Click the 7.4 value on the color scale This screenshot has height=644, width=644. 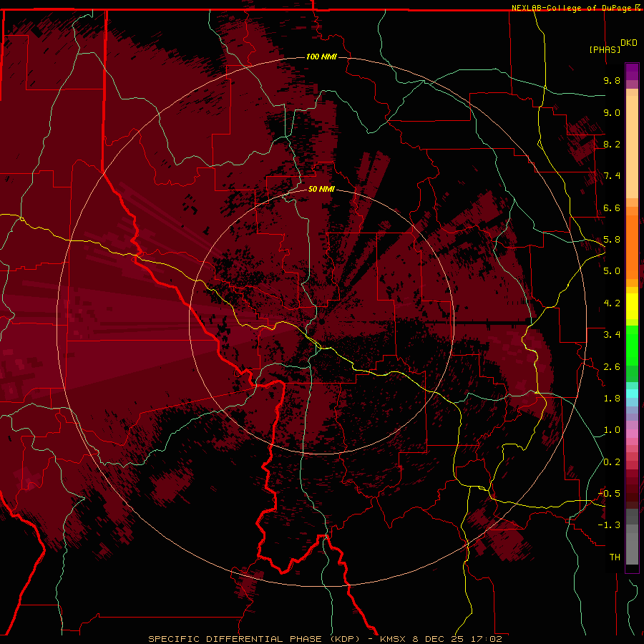click(x=612, y=176)
